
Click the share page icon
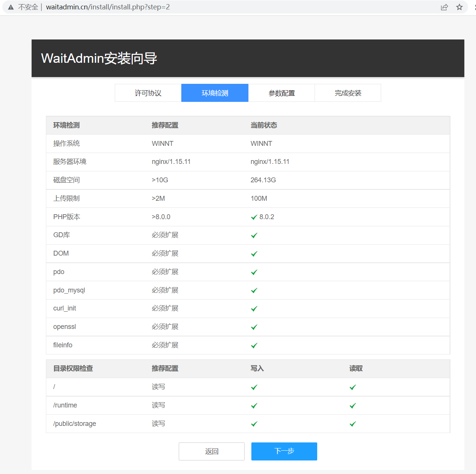coord(444,7)
